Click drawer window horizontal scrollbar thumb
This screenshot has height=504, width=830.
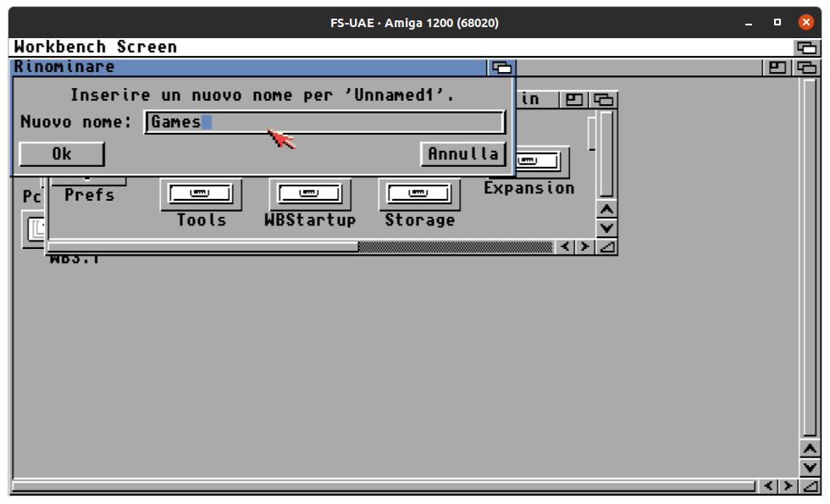[203, 246]
